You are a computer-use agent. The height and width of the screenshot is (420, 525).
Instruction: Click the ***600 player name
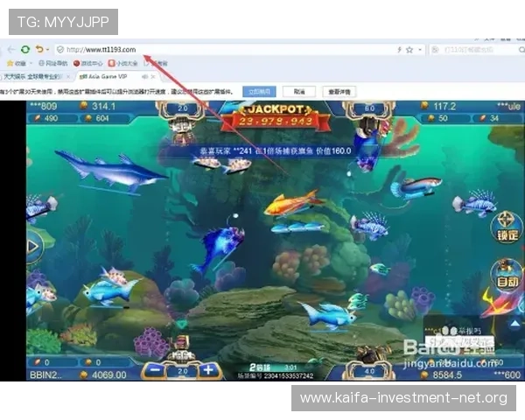(x=507, y=374)
